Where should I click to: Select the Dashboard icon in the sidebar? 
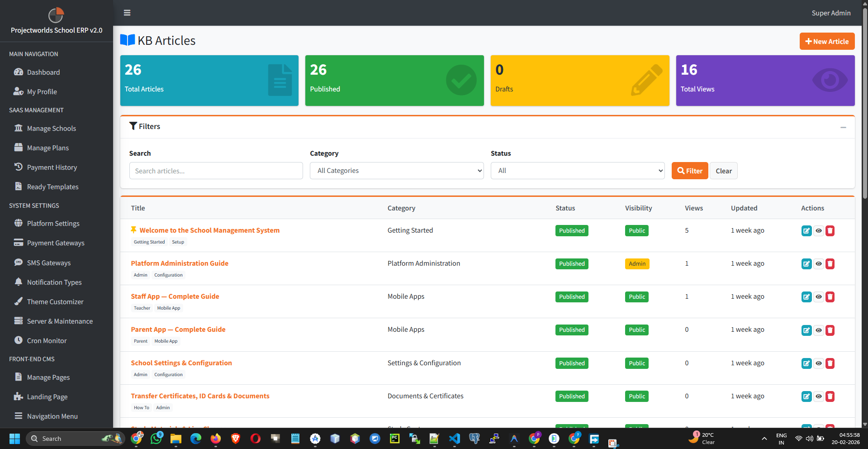point(19,72)
